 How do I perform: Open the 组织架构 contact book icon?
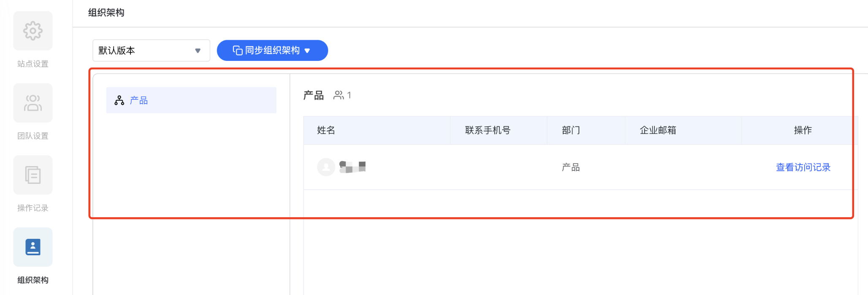point(33,247)
